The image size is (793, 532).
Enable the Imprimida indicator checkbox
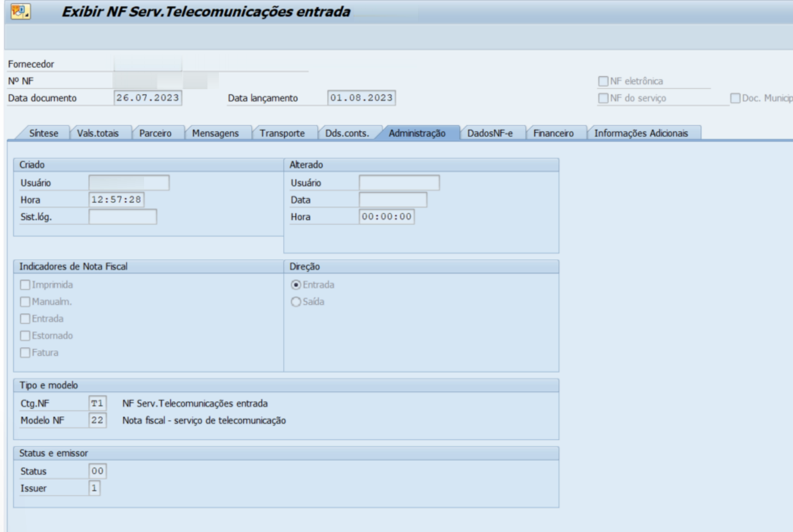click(x=25, y=285)
